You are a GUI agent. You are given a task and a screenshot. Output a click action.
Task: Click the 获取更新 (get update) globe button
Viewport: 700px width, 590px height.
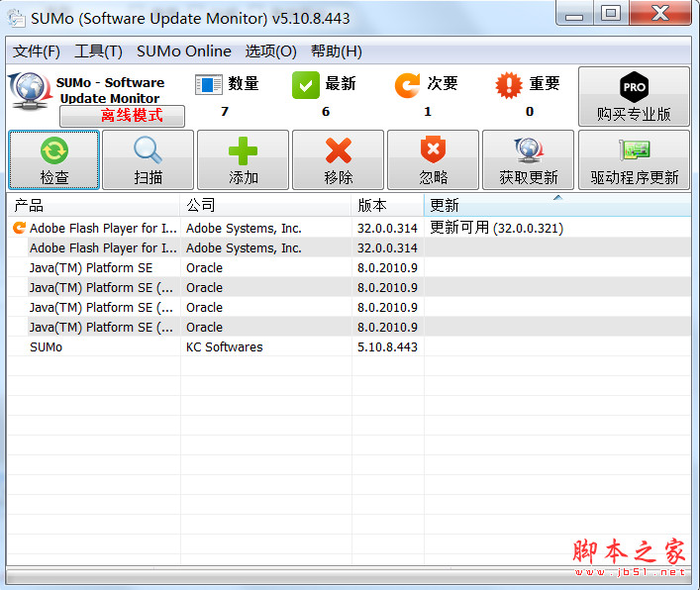pyautogui.click(x=528, y=159)
